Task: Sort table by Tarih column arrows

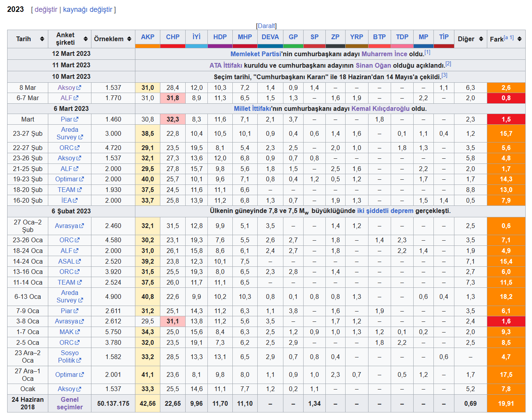Action: pos(42,39)
